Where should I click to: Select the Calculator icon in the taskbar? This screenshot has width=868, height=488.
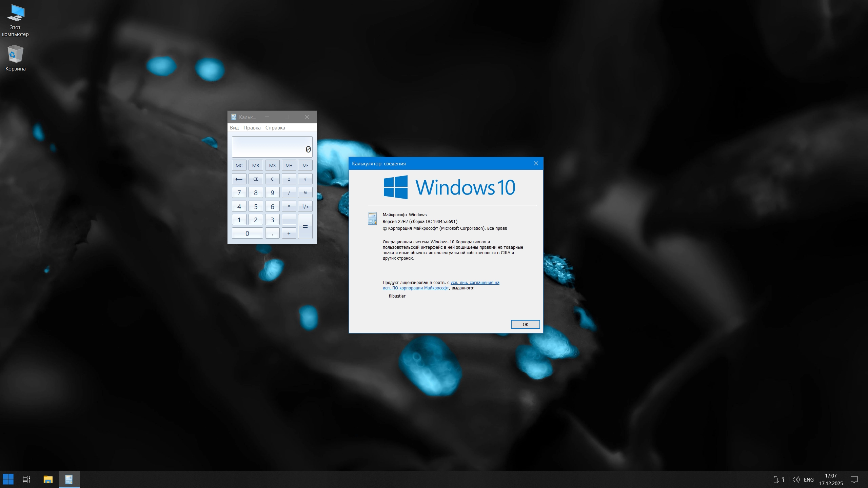point(69,479)
